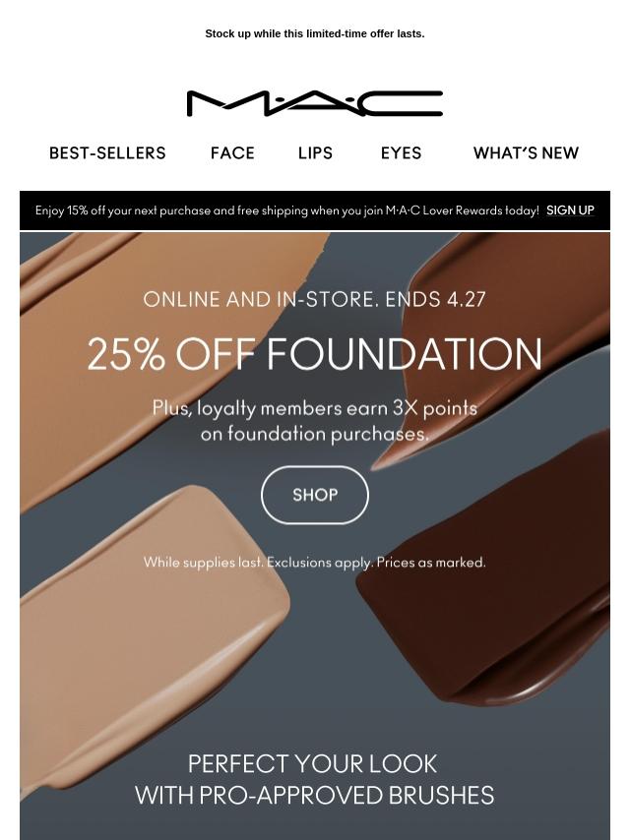
Task: Click 'ONLINE AND IN-STORE. ENDS 4.27' text
Action: point(315,299)
